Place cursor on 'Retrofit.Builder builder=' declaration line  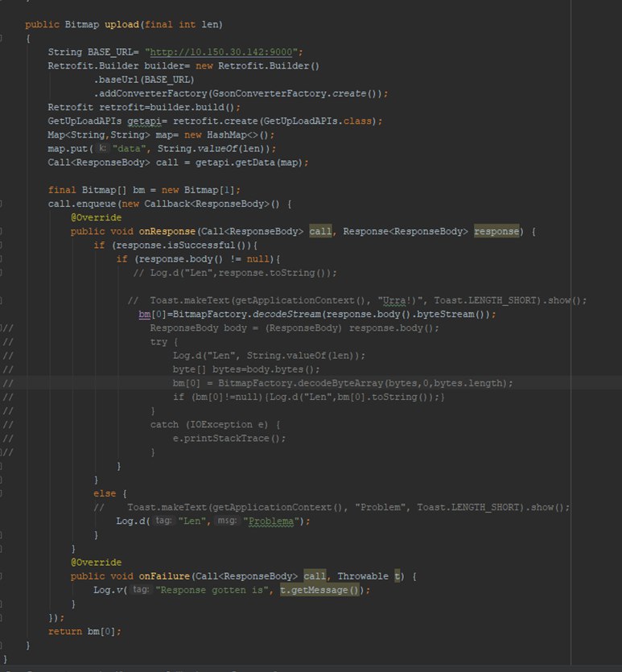click(x=183, y=66)
